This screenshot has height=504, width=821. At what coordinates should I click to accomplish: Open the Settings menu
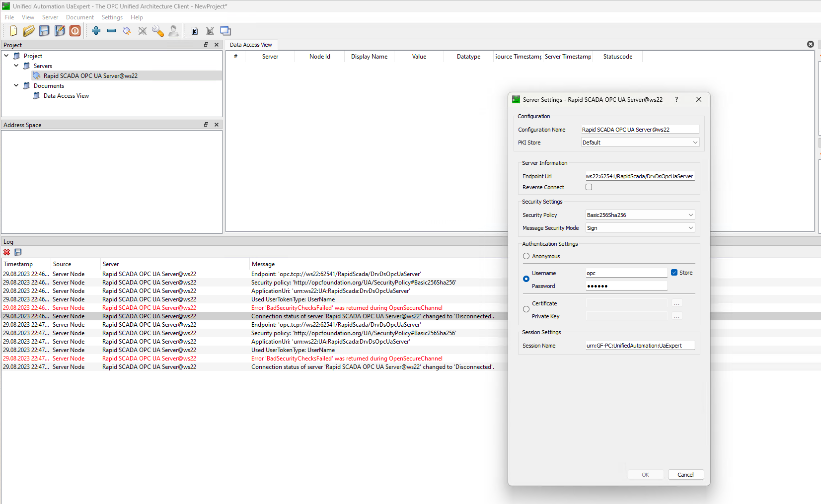[x=112, y=17]
